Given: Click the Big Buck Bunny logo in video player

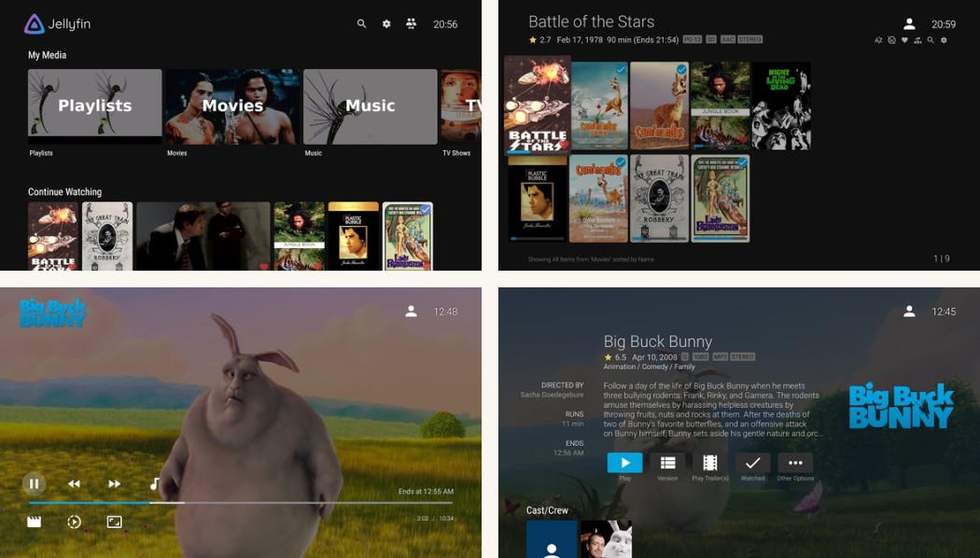Looking at the screenshot, I should tap(52, 313).
